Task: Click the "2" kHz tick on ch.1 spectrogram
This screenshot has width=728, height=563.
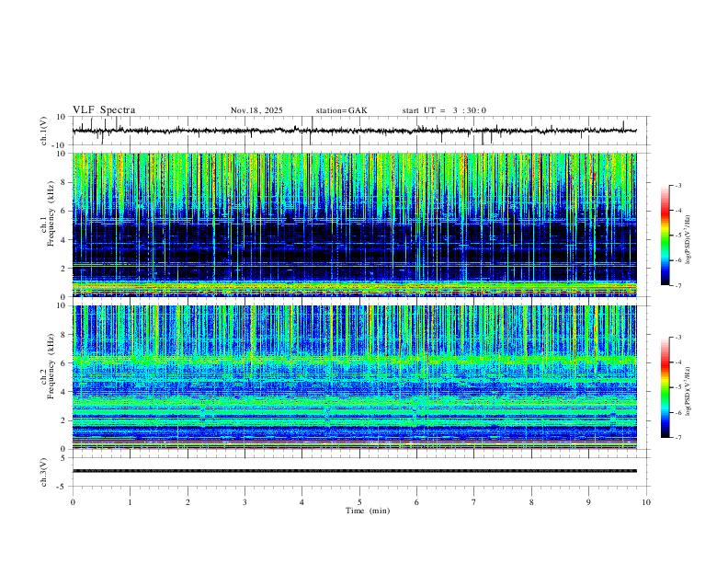Action: (x=63, y=268)
